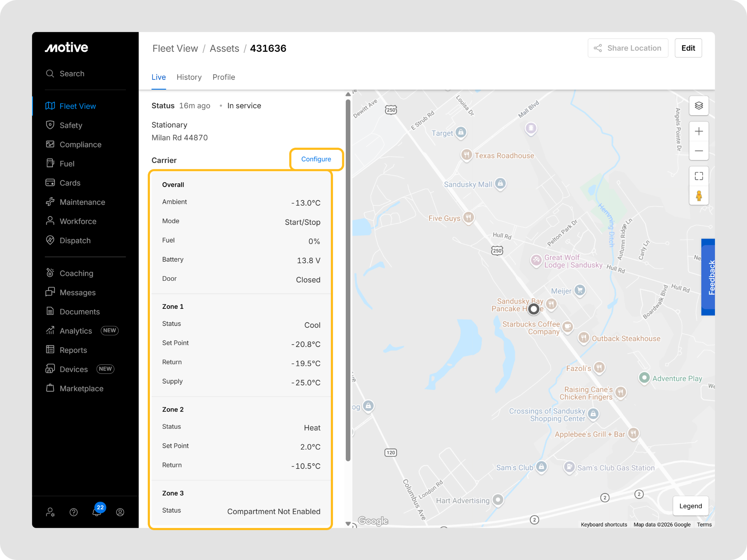Toggle fullscreen map view
Viewport: 747px width, 560px height.
[698, 176]
